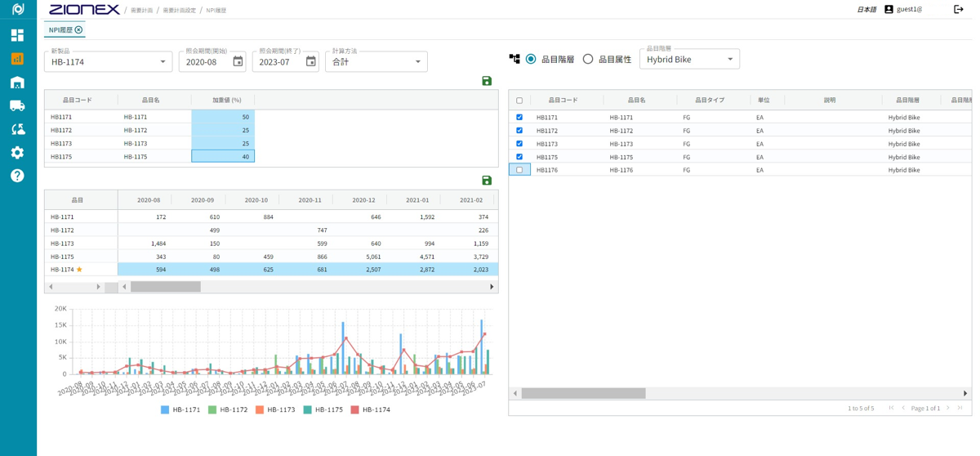
Task: Toggle HB-1171 blue legend swatch
Action: 165,409
